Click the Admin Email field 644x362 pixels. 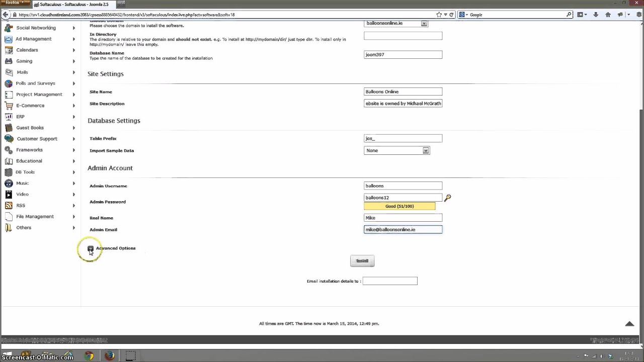point(403,230)
